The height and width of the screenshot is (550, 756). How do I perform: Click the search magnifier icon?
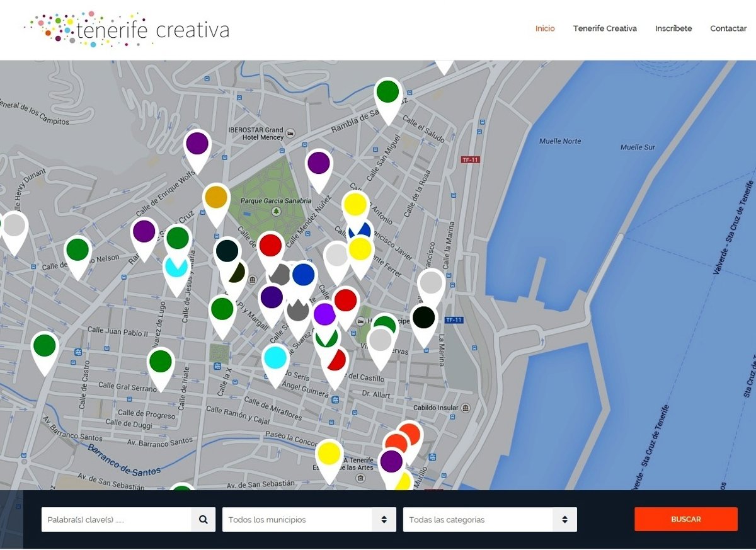coord(203,520)
